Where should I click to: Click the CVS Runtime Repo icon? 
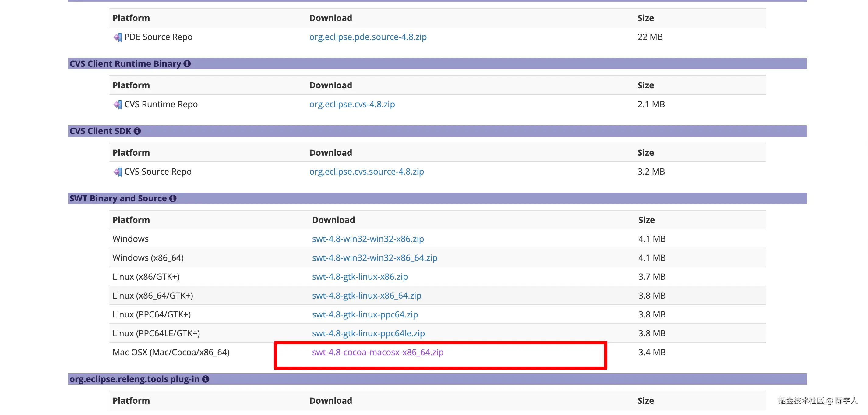click(117, 105)
